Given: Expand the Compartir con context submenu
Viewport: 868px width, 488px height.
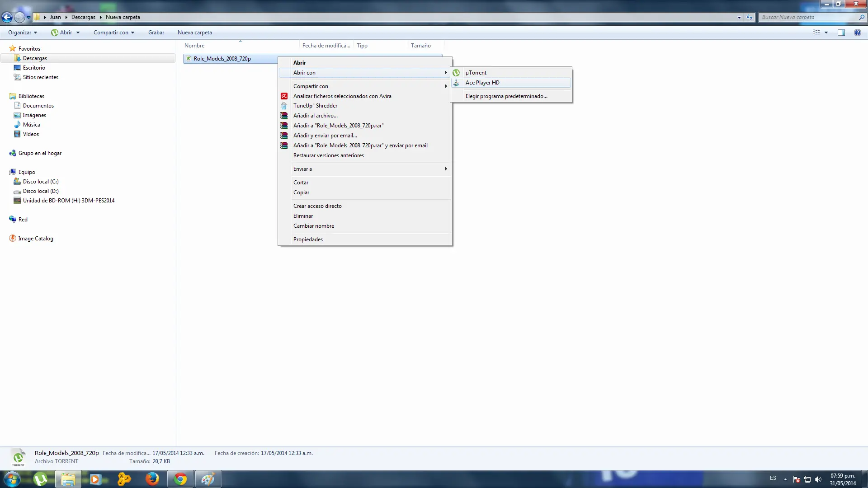Looking at the screenshot, I should click(365, 86).
